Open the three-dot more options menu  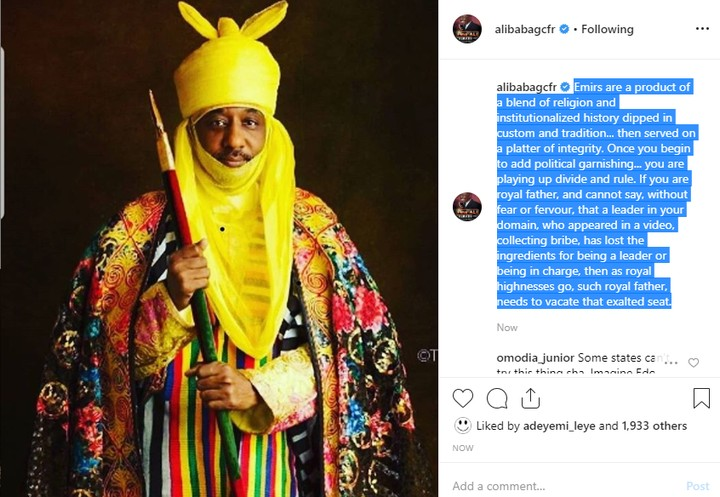[x=701, y=30]
